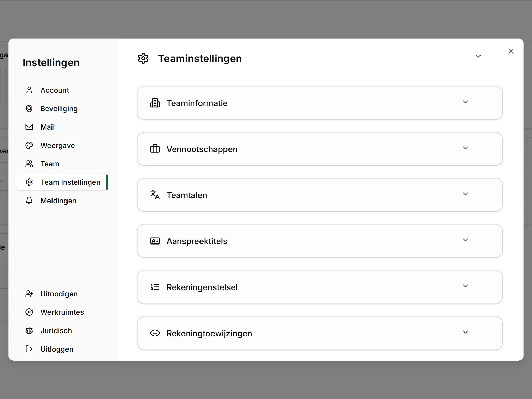The image size is (532, 399).
Task: Click the Teaminstellingen heading text
Action: (200, 58)
